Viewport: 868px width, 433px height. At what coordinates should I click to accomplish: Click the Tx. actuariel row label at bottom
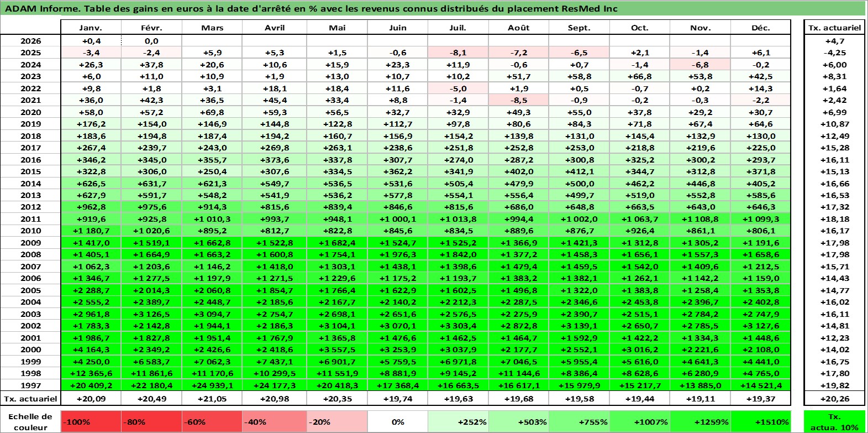pyautogui.click(x=30, y=399)
